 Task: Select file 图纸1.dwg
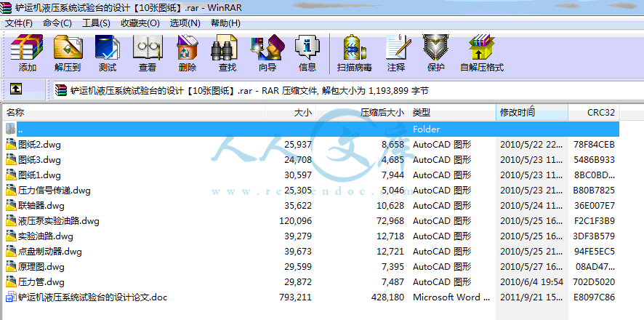[39, 175]
